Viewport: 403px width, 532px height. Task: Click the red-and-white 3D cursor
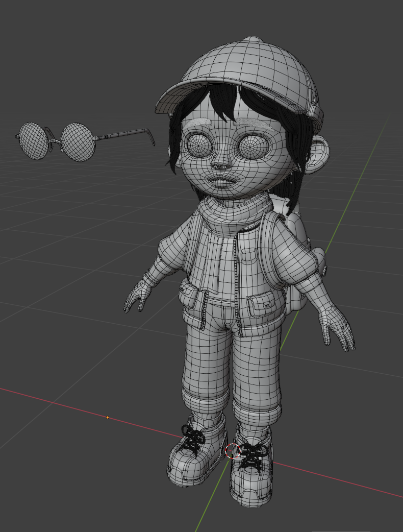point(232,451)
